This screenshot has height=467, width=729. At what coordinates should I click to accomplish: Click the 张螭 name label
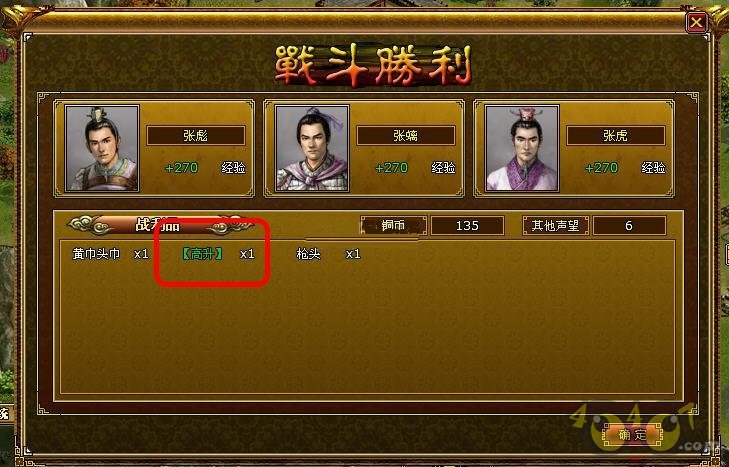click(405, 135)
